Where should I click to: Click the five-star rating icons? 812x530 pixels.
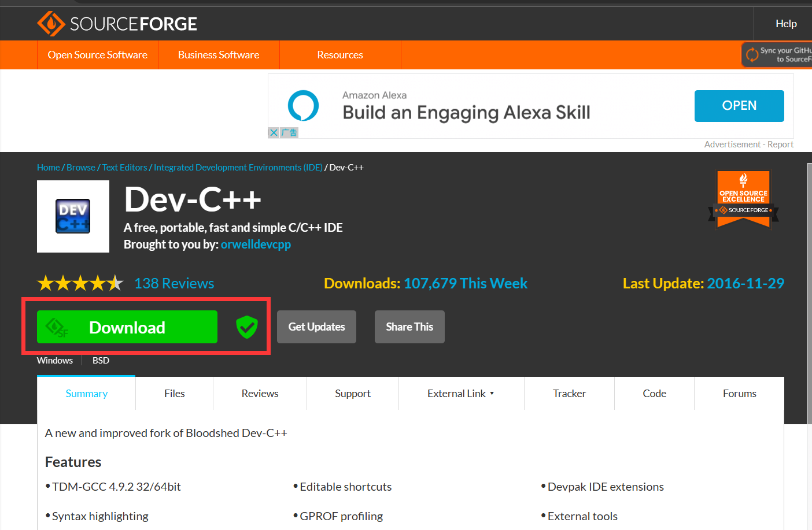pos(80,283)
